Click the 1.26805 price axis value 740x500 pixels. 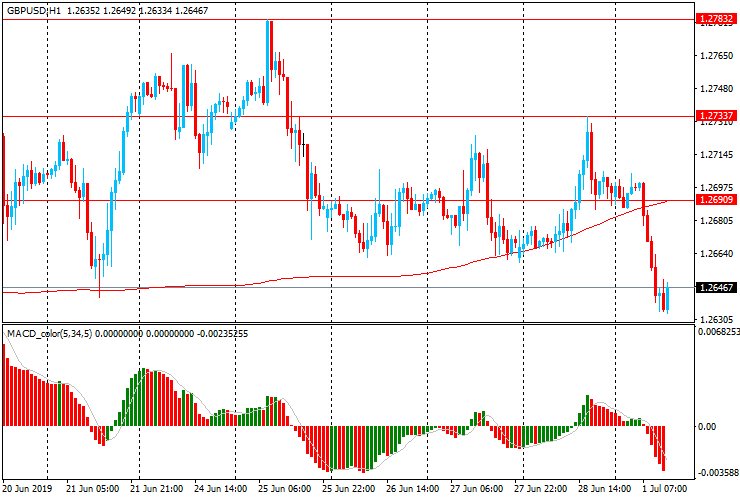pyautogui.click(x=716, y=220)
